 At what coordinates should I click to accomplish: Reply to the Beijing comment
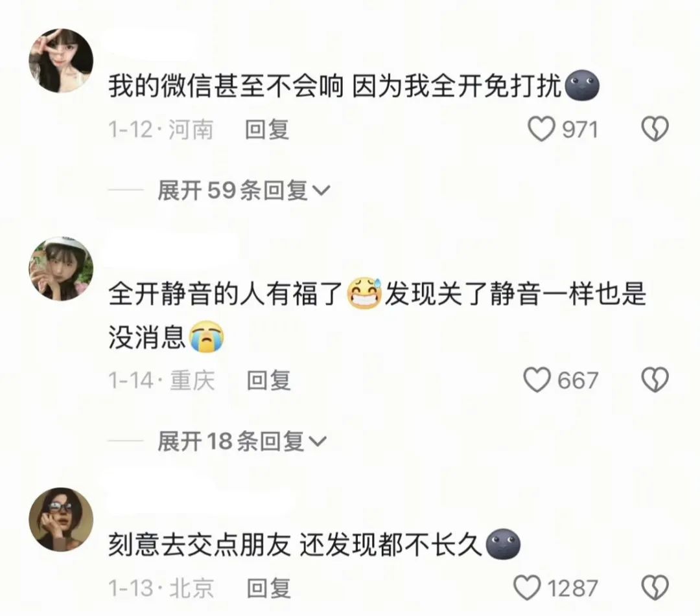click(269, 588)
